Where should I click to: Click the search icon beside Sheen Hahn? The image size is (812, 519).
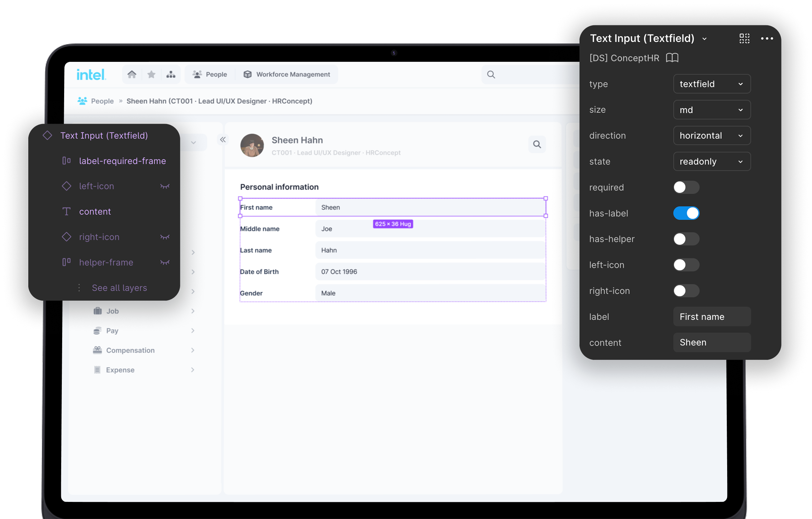pos(537,144)
